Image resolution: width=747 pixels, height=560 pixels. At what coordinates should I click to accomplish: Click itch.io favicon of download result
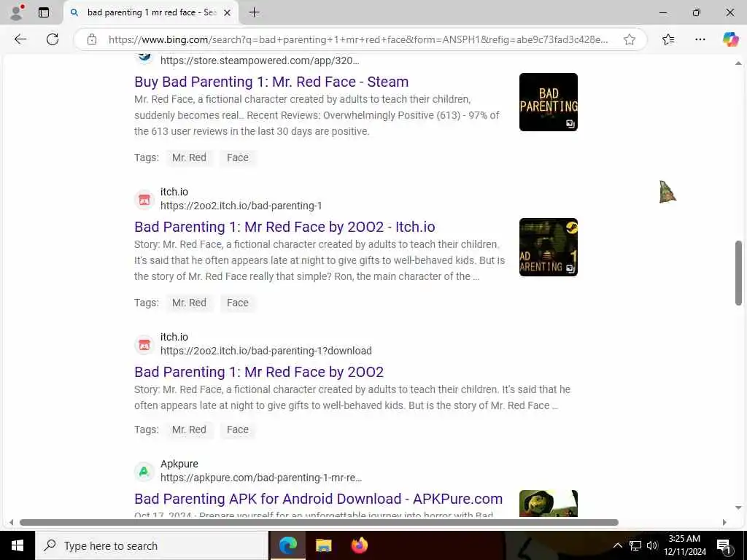tap(144, 345)
